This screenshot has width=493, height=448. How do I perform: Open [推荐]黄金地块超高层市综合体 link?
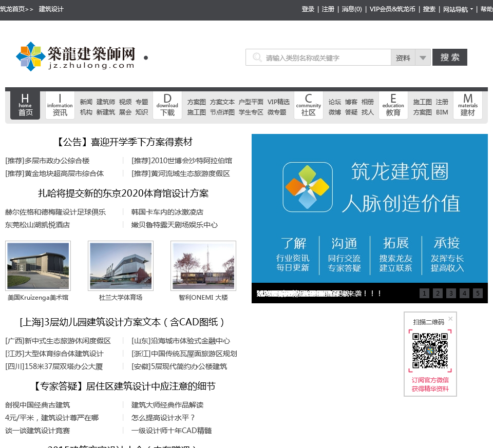(x=54, y=174)
